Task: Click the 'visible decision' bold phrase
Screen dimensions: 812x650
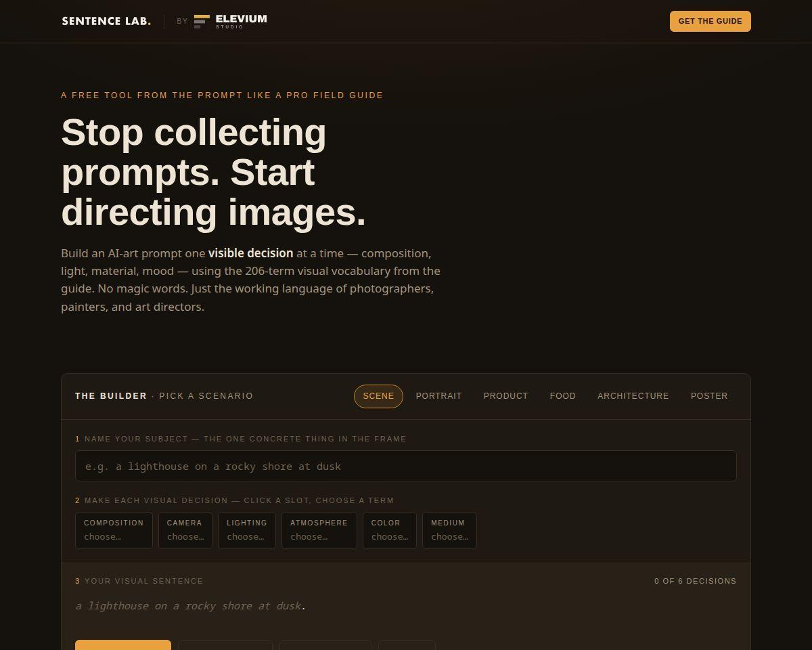Action: tap(250, 253)
